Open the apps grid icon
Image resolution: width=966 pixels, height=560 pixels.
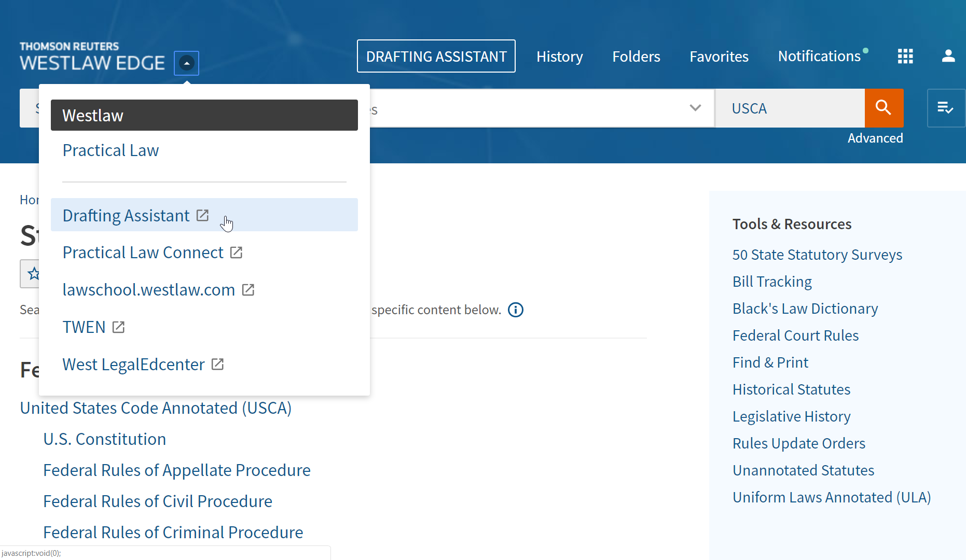(x=905, y=56)
